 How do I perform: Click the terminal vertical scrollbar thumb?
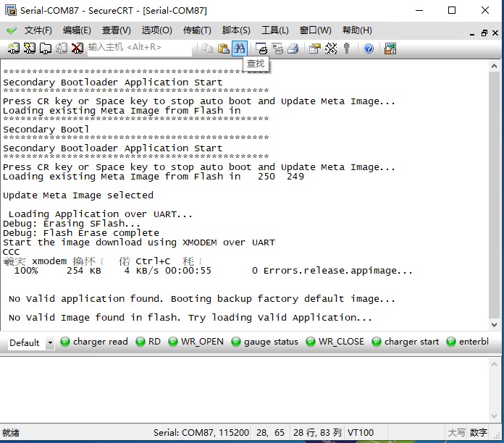[x=495, y=194]
